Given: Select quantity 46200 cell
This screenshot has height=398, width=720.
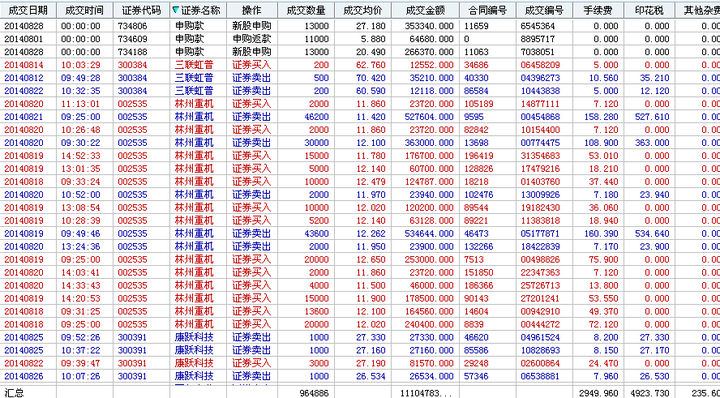Looking at the screenshot, I should (316, 117).
